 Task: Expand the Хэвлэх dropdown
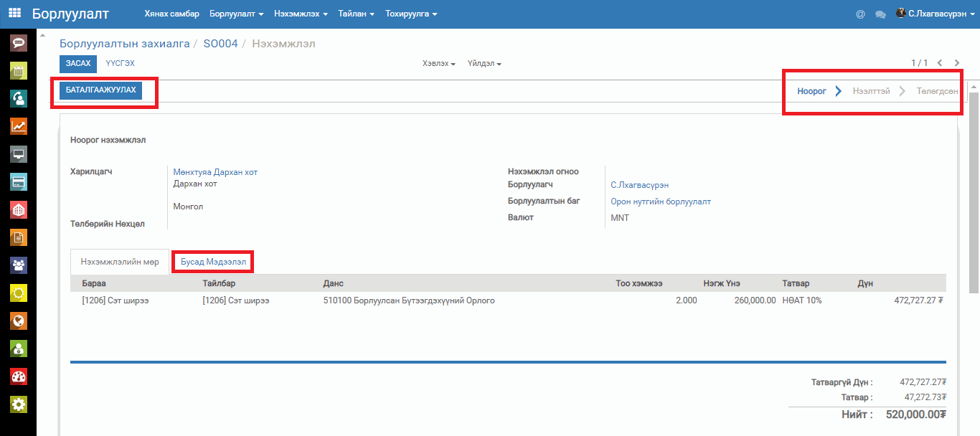[x=439, y=64]
